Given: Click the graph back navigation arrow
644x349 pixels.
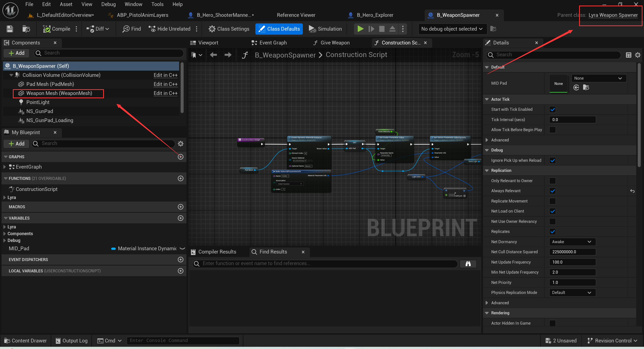Looking at the screenshot, I should [213, 55].
